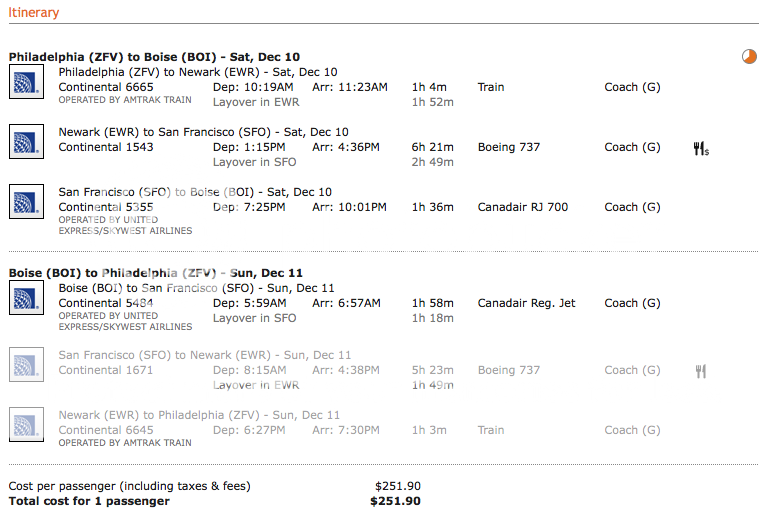The image size is (770, 521).
Task: Select the Itinerary heading
Action: point(34,13)
